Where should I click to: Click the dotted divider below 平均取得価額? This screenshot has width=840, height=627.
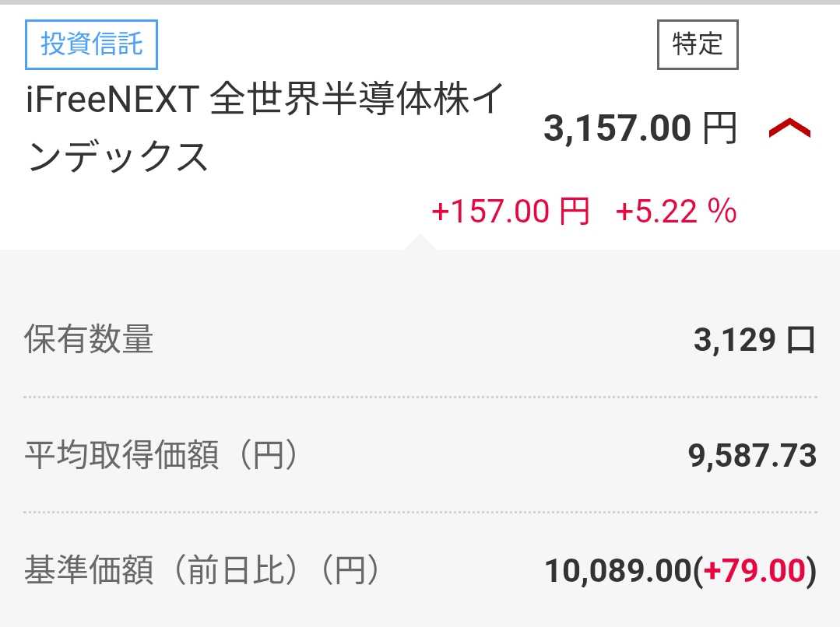pos(420,512)
